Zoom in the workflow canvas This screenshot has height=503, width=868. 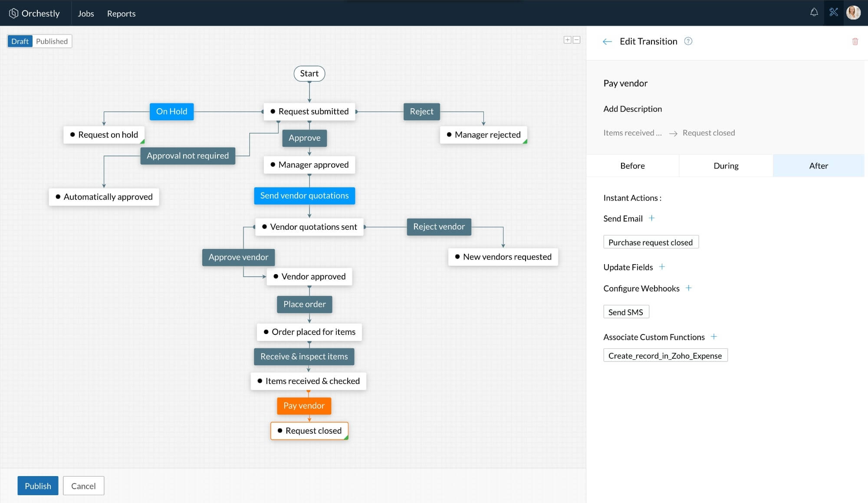tap(567, 40)
